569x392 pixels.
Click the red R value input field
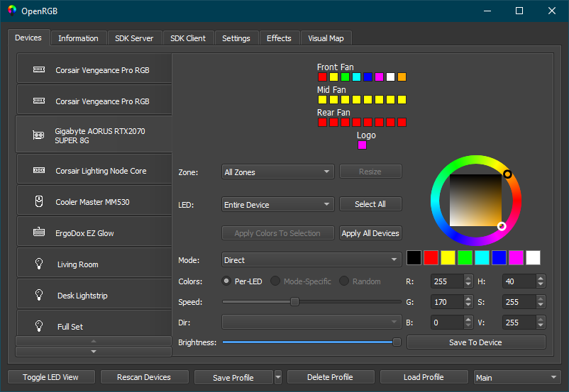click(446, 281)
